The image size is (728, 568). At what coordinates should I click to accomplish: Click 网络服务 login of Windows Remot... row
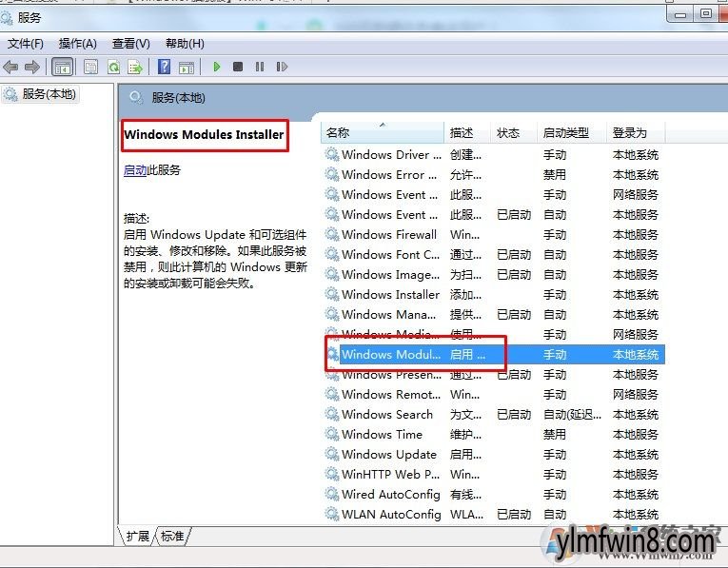pyautogui.click(x=635, y=395)
